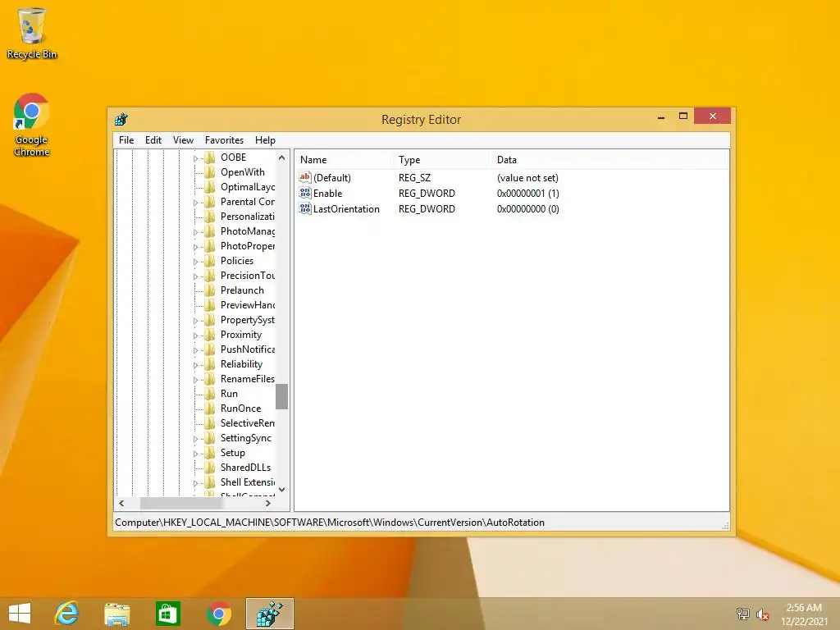Select the Enable DWORD value icon
Viewport: 840px width, 630px height.
(x=305, y=193)
